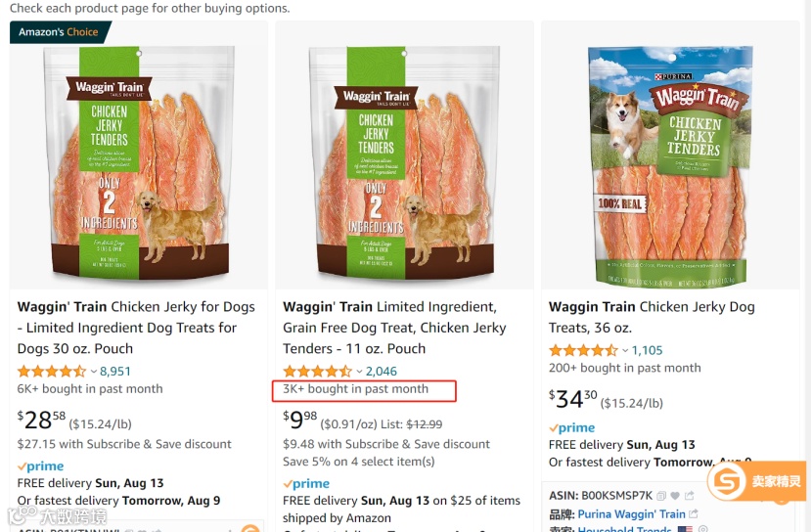Click the Amazon's Choice badge
The image size is (812, 532).
59,32
